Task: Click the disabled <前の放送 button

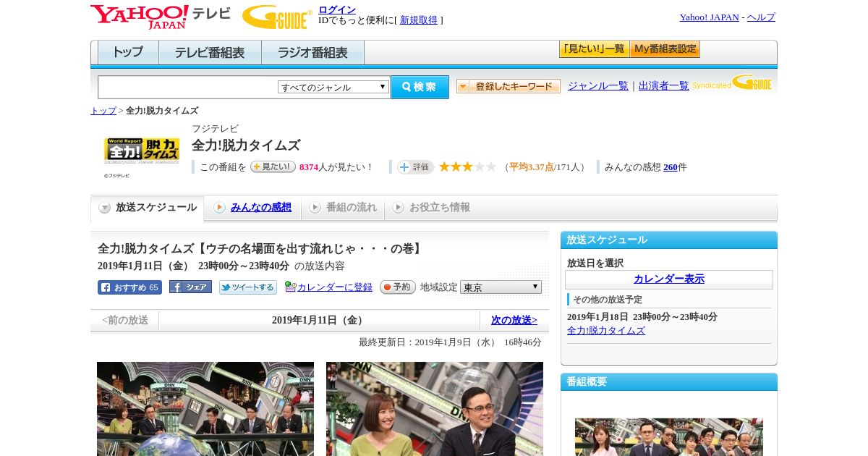Action: pyautogui.click(x=125, y=320)
